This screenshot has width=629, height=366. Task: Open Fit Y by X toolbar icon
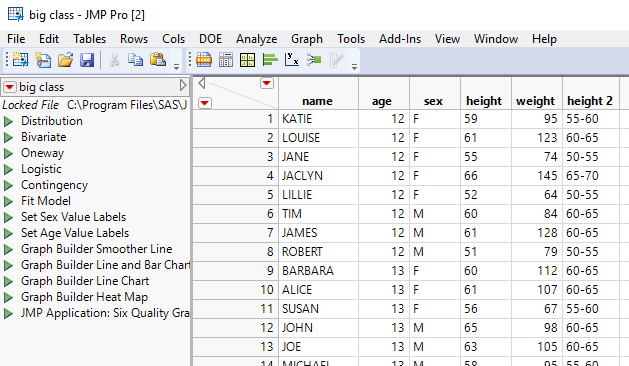292,60
